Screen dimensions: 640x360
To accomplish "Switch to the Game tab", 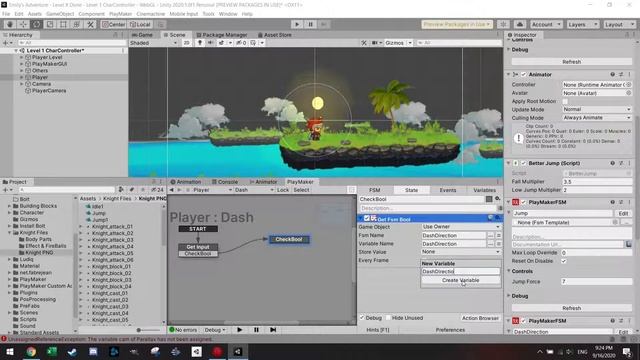I will 143,35.
